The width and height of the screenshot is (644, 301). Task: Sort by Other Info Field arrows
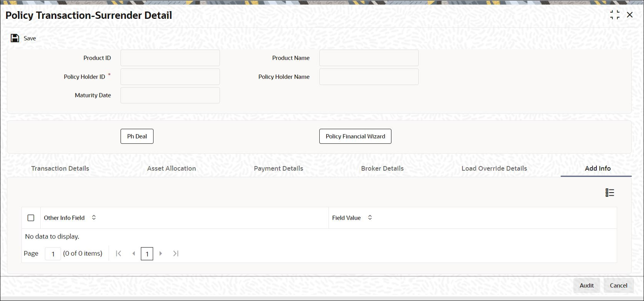tap(94, 217)
